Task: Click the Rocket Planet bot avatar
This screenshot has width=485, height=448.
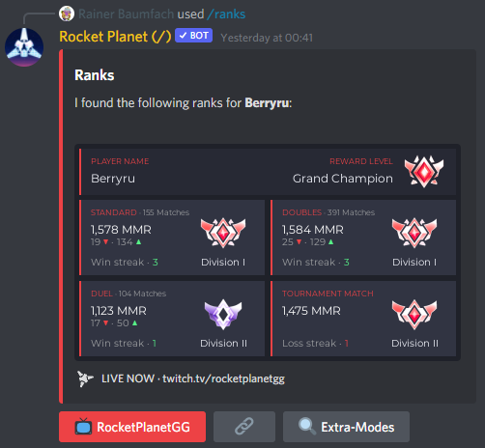Action: (24, 47)
